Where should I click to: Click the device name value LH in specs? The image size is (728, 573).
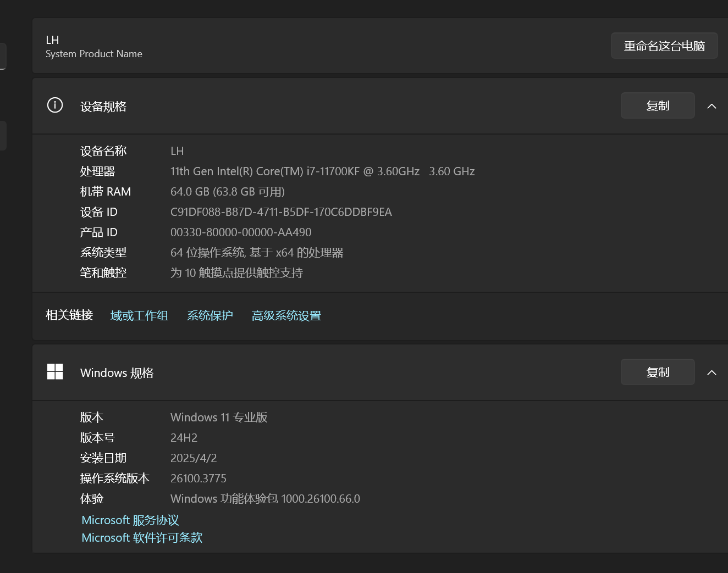(177, 151)
